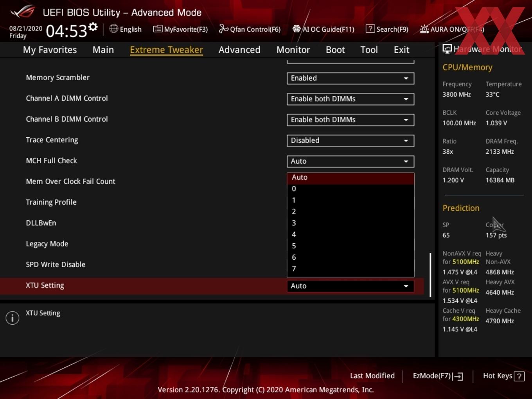Image resolution: width=532 pixels, height=399 pixels.
Task: Switch to My Favorites tab
Action: coord(50,50)
